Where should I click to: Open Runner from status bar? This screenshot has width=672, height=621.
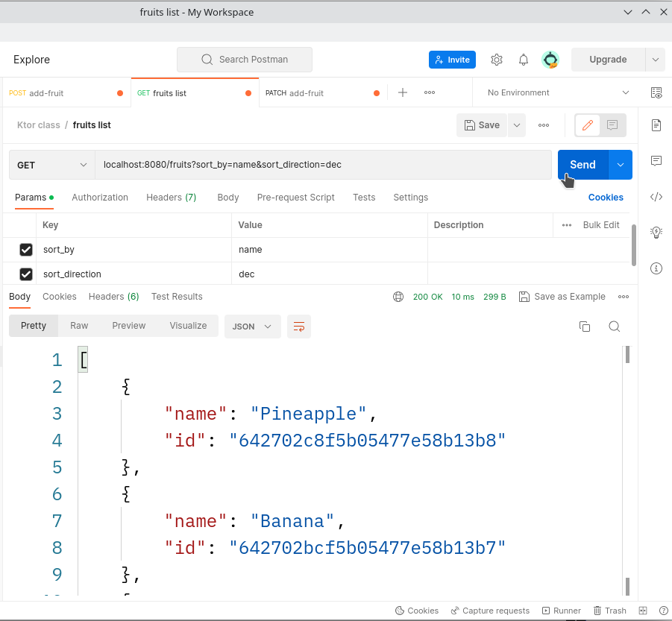click(562, 611)
